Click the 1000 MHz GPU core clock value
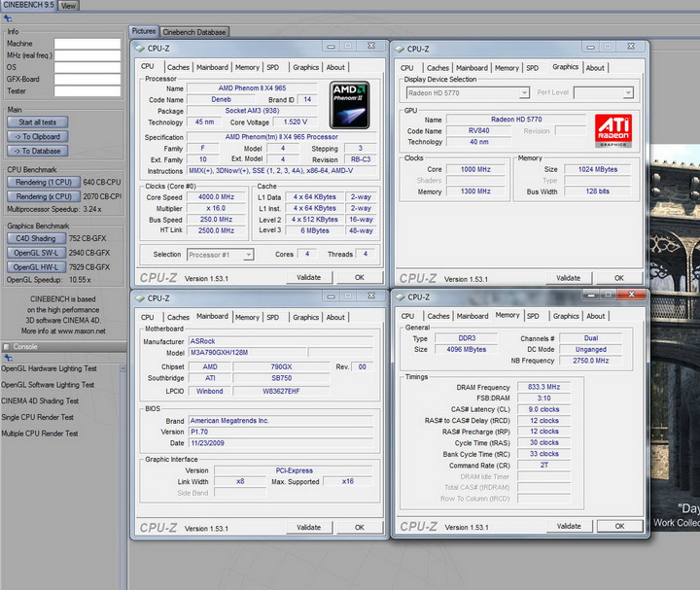Image resolution: width=700 pixels, height=590 pixels. tap(475, 169)
